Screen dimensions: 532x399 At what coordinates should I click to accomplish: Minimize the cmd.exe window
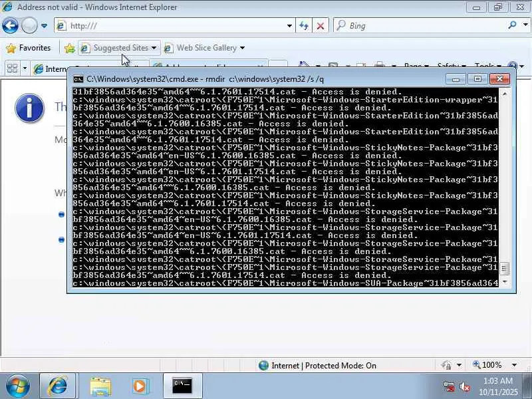(x=456, y=79)
